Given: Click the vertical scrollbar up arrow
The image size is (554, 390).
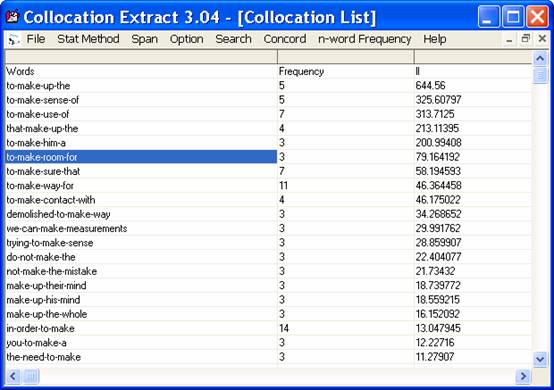Looking at the screenshot, I should (540, 58).
